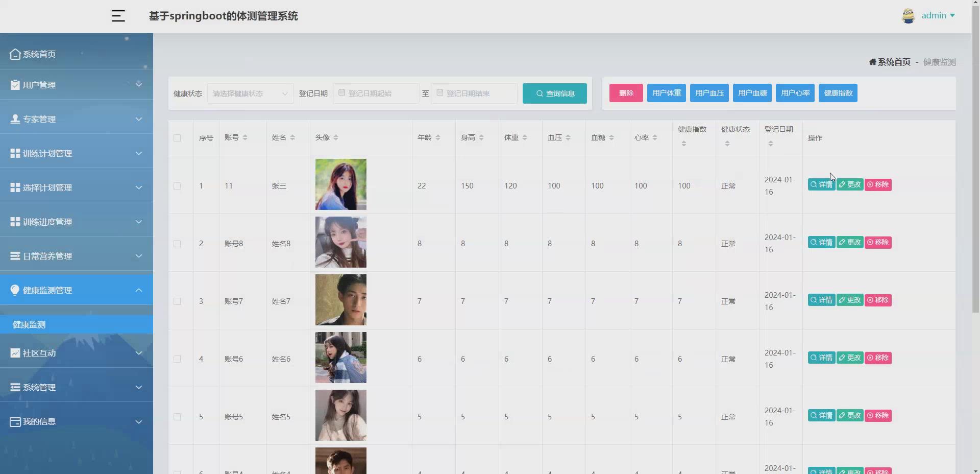This screenshot has width=980, height=474.
Task: Open the 健康状态 dropdown selector
Action: (250, 93)
